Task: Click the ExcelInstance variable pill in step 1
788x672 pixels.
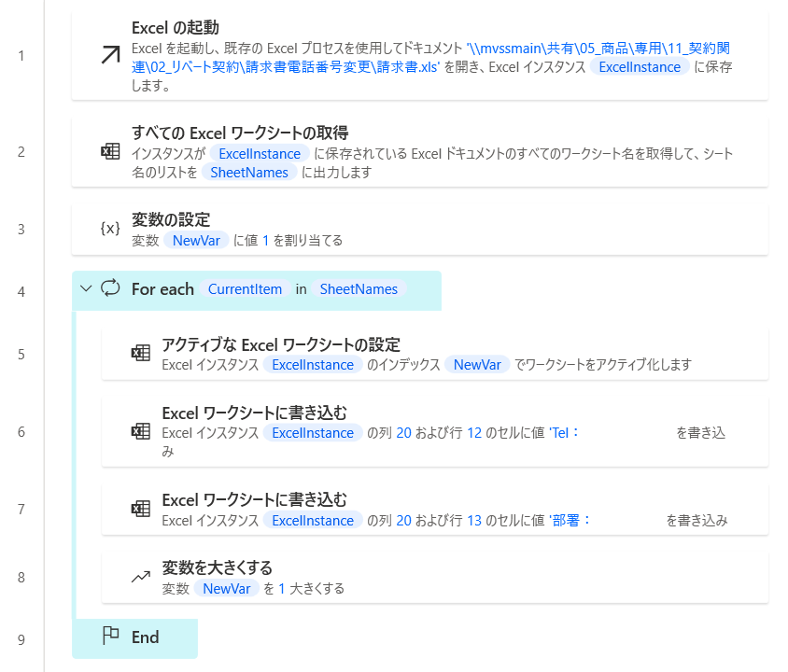Action: point(640,66)
